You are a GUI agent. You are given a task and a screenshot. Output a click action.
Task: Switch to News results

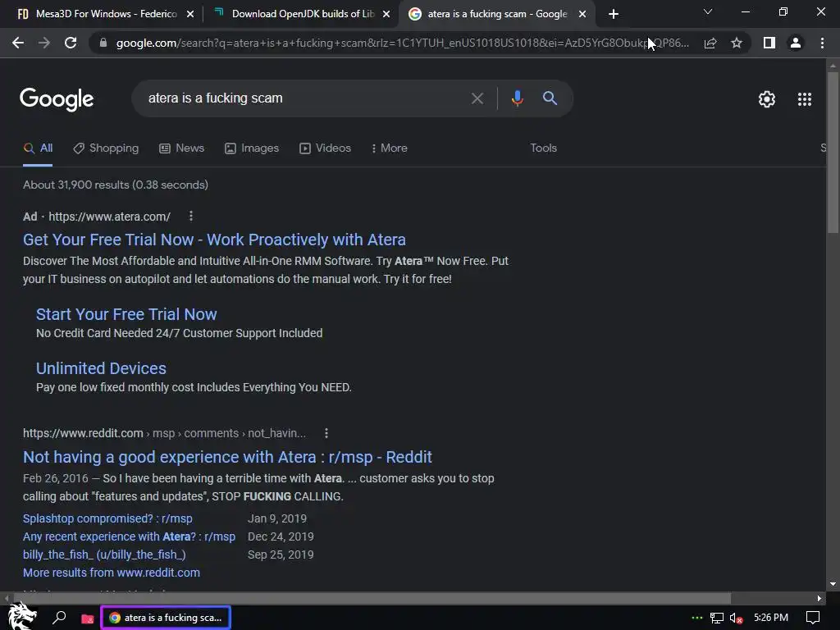182,148
